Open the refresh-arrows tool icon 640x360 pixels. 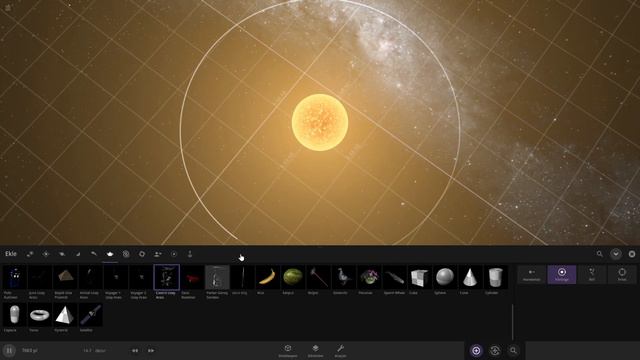click(495, 351)
